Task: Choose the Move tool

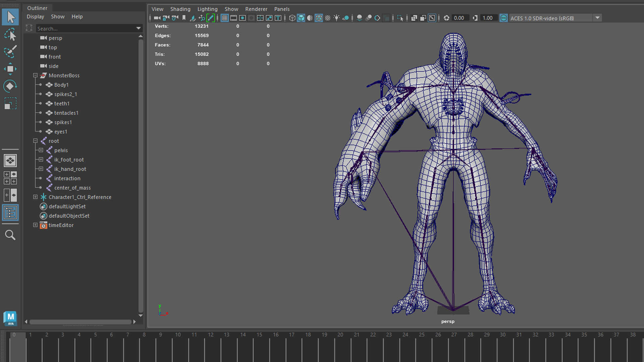Action: click(10, 69)
